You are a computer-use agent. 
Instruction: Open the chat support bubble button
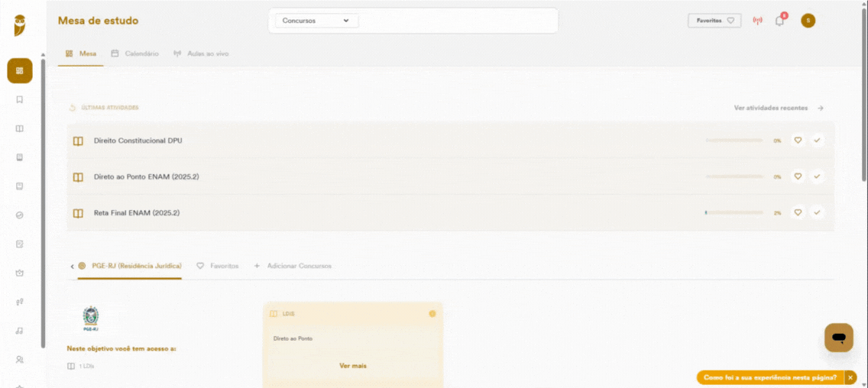839,337
